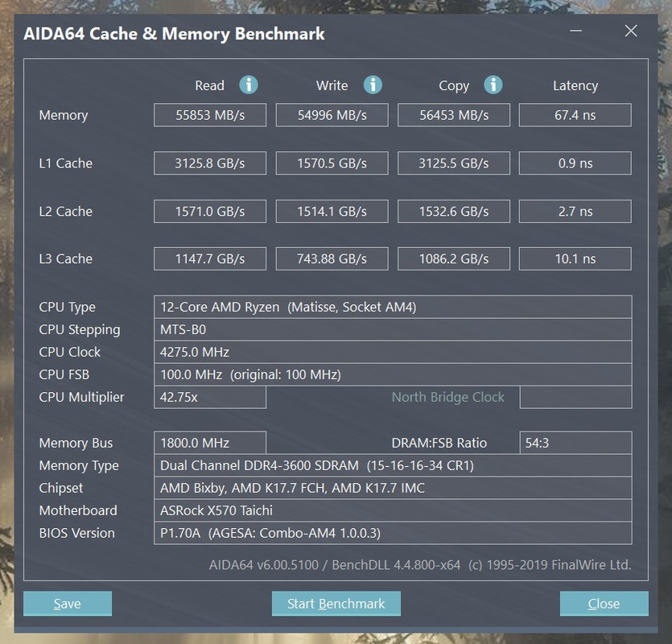Click the L3 Cache Write value 743.88 GB/s
This screenshot has height=644, width=672.
pos(332,258)
